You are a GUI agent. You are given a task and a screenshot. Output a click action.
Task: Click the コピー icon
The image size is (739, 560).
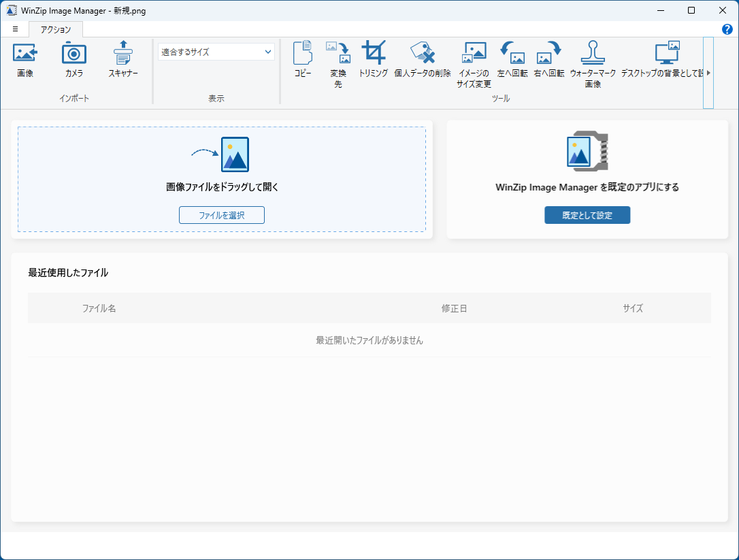point(302,59)
